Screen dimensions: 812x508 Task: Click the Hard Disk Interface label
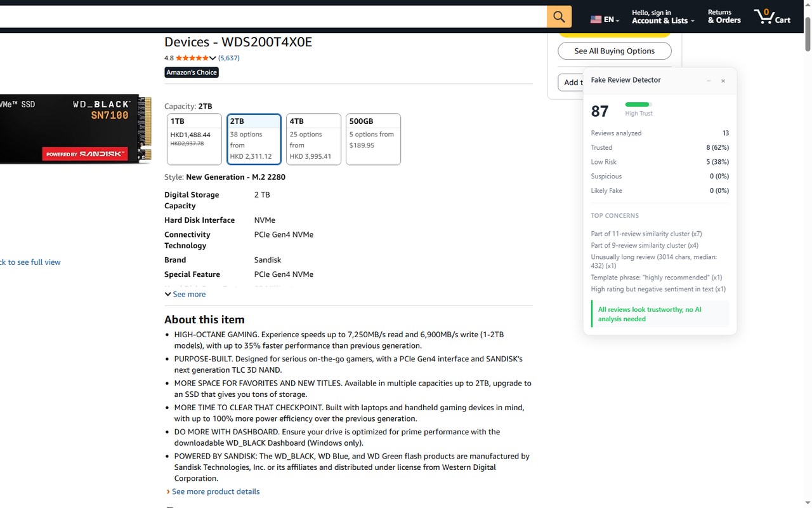click(199, 220)
